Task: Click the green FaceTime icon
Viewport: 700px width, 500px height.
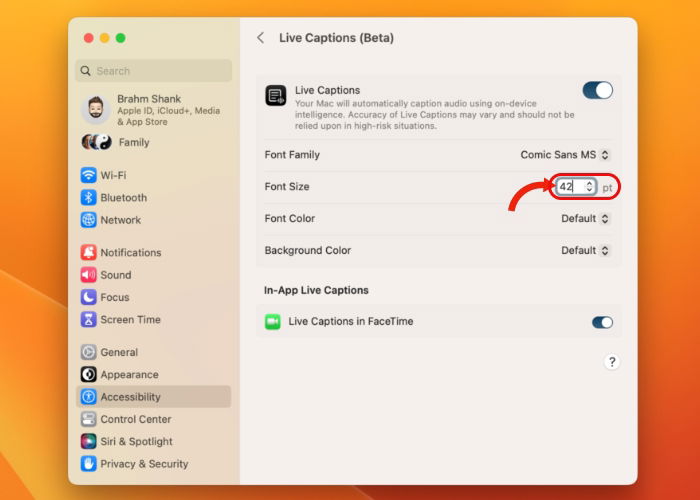Action: click(x=272, y=321)
